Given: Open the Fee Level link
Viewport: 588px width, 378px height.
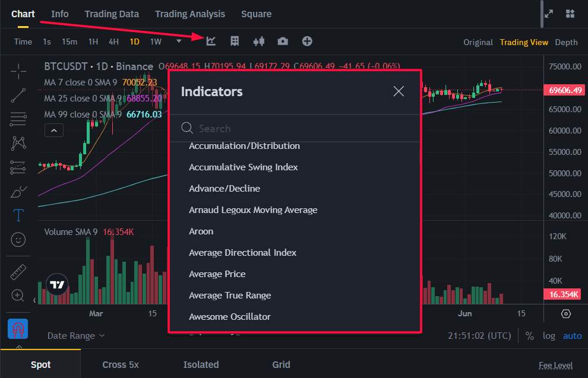Looking at the screenshot, I should 555,366.
